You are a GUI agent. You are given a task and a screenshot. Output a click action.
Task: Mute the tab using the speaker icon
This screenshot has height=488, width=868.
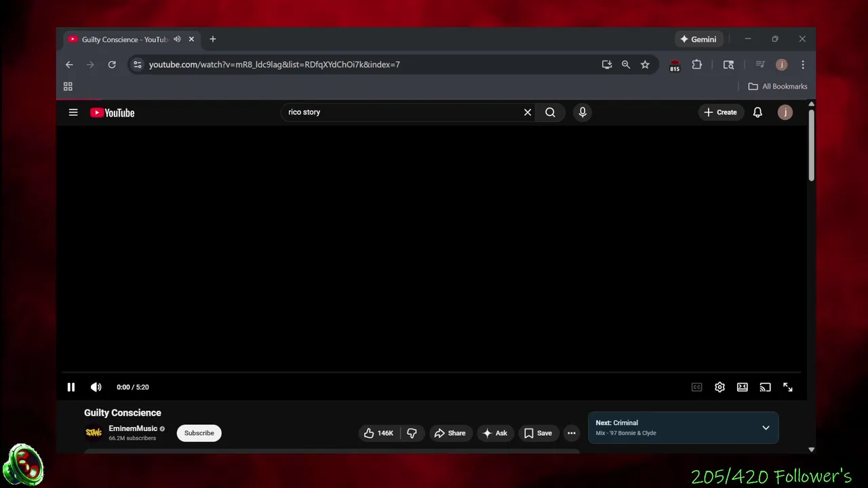pos(177,39)
